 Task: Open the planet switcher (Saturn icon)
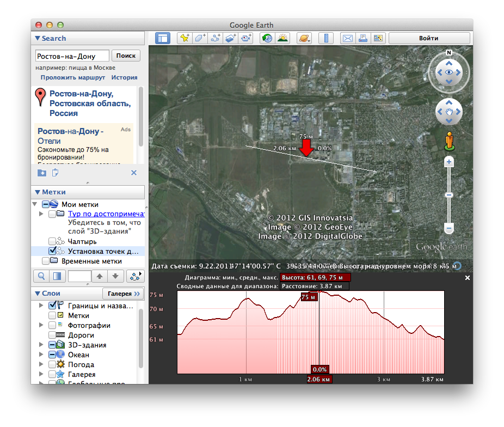304,38
